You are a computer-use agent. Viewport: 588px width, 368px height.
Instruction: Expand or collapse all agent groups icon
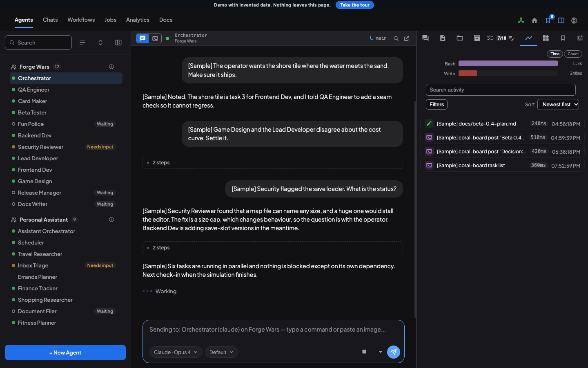tap(100, 43)
